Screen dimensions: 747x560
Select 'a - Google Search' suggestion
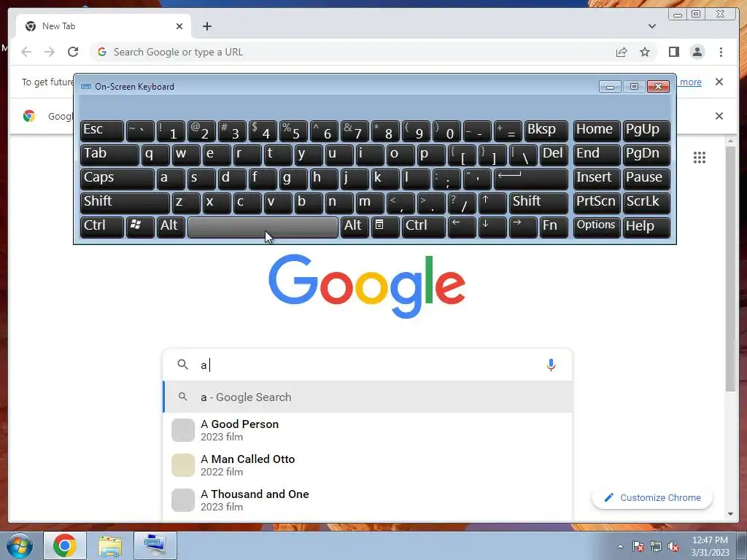click(368, 397)
